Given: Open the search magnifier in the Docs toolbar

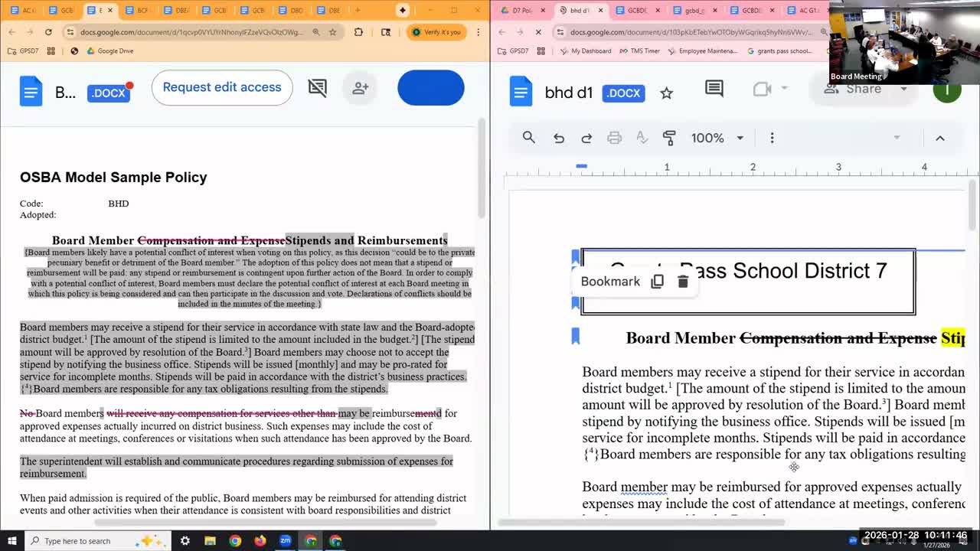Looking at the screenshot, I should coord(528,138).
